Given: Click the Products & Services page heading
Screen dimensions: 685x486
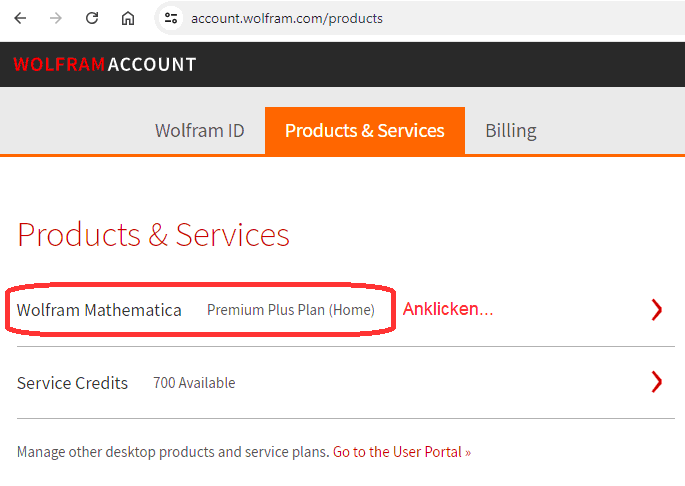Looking at the screenshot, I should [153, 235].
